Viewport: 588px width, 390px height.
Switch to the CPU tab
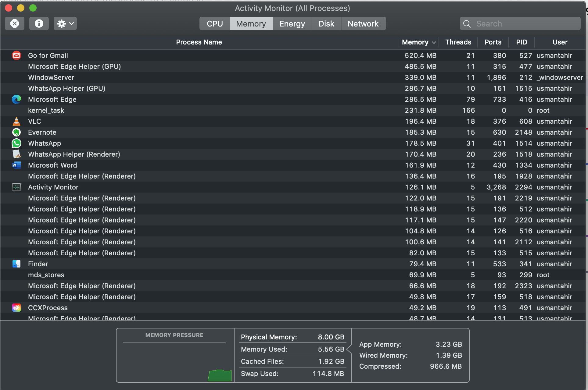tap(215, 23)
